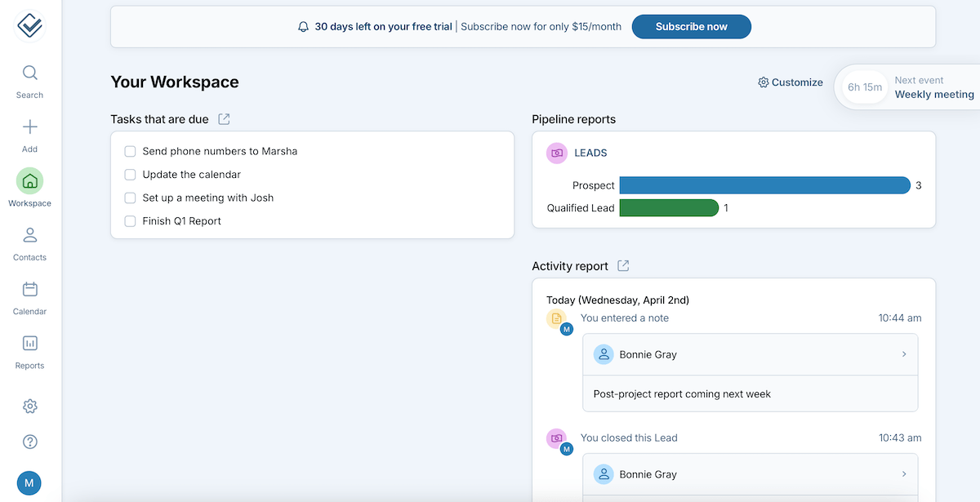
Task: Mark 'Set up a meeting with Josh' done
Action: (130, 198)
